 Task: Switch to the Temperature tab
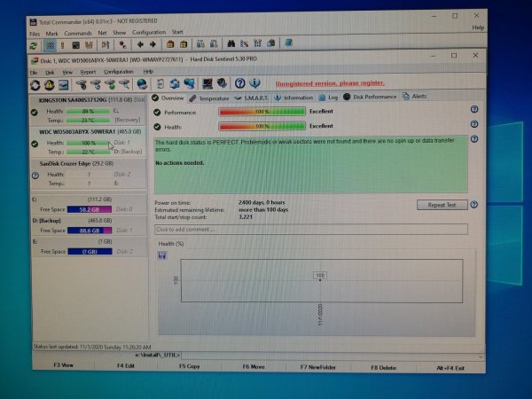click(209, 98)
